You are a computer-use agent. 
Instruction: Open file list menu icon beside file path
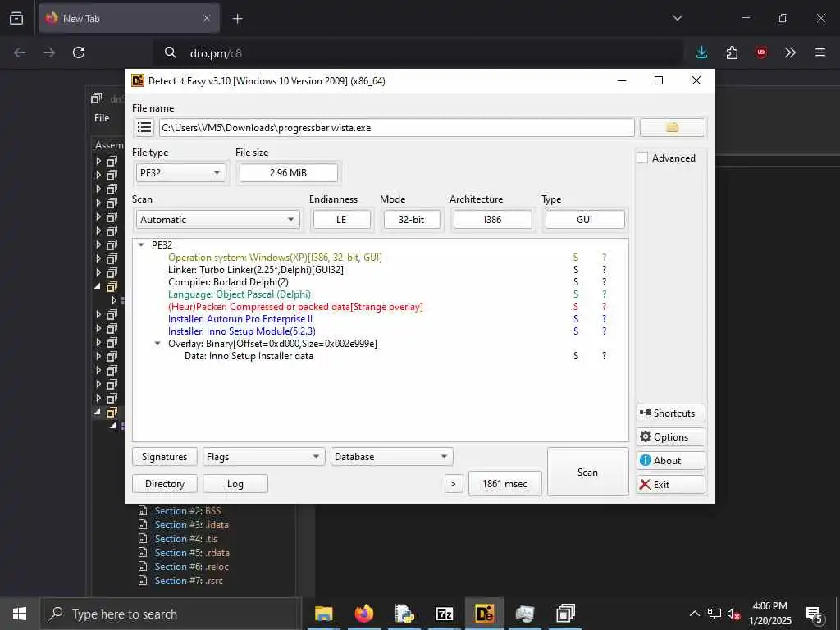pyautogui.click(x=144, y=127)
